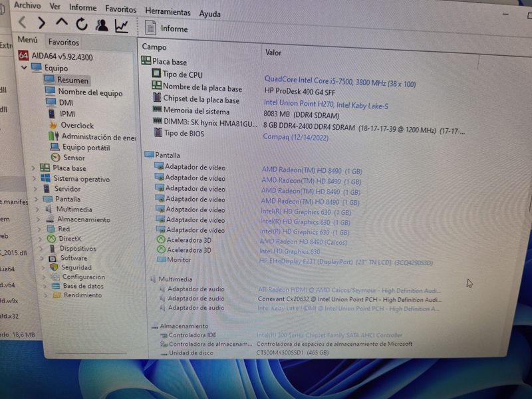Viewport: 532px width, 399px height.
Task: Click the HP ProDesk 400 G4 SFF value
Action: coord(300,92)
